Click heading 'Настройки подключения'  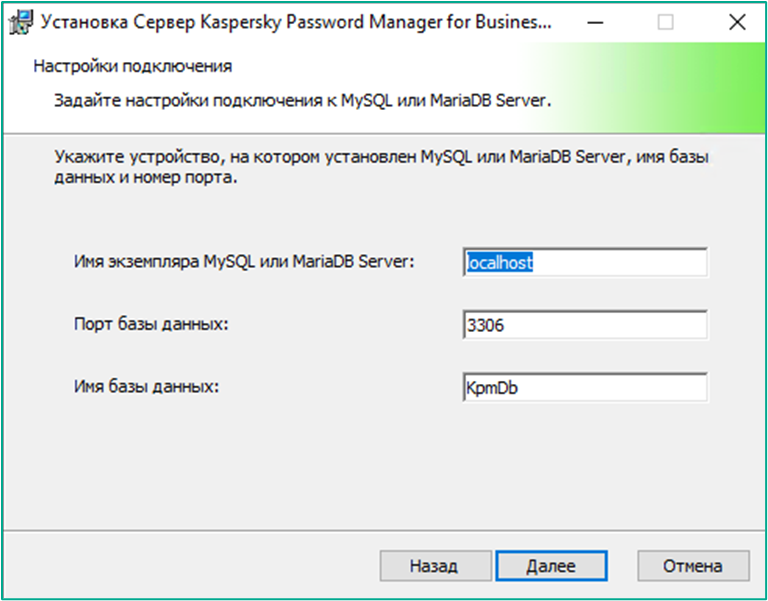pyautogui.click(x=133, y=66)
